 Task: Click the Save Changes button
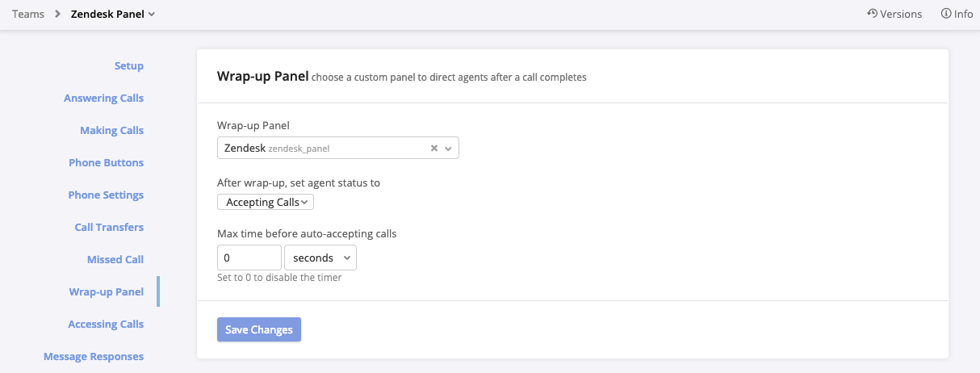click(x=258, y=329)
